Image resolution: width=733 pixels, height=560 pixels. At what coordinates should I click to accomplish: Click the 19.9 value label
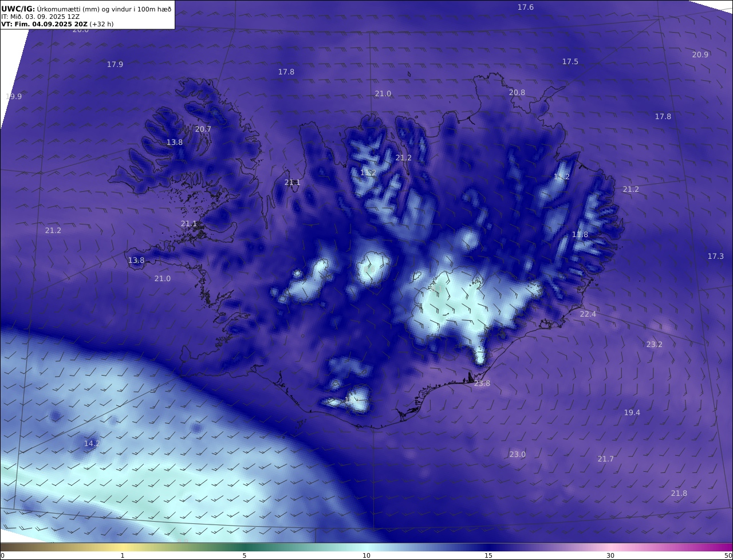click(x=14, y=96)
